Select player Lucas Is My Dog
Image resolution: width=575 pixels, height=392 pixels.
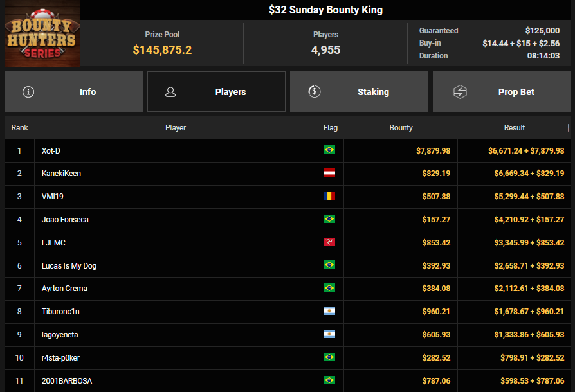point(69,266)
